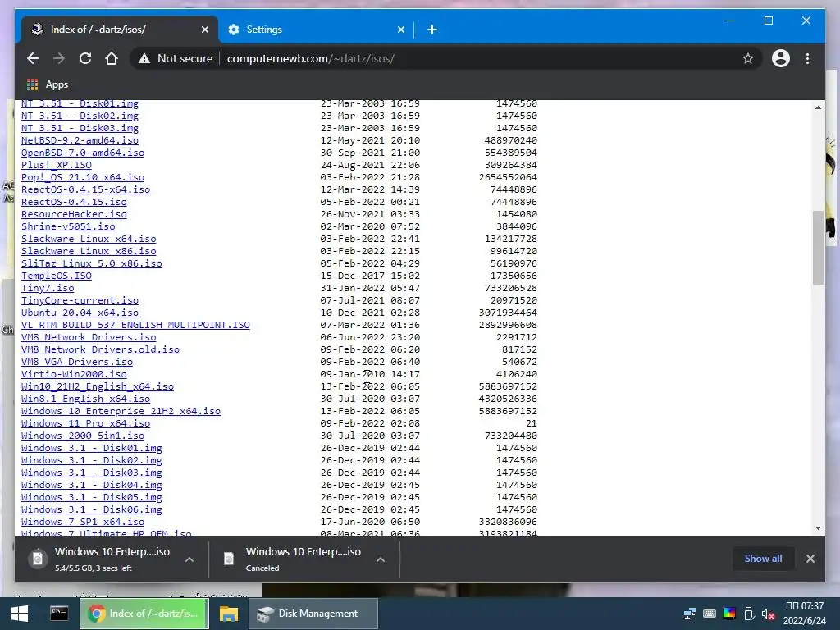Select the Index of /~dartz/isos/ tab
Image resolution: width=840 pixels, height=630 pixels.
tap(120, 30)
